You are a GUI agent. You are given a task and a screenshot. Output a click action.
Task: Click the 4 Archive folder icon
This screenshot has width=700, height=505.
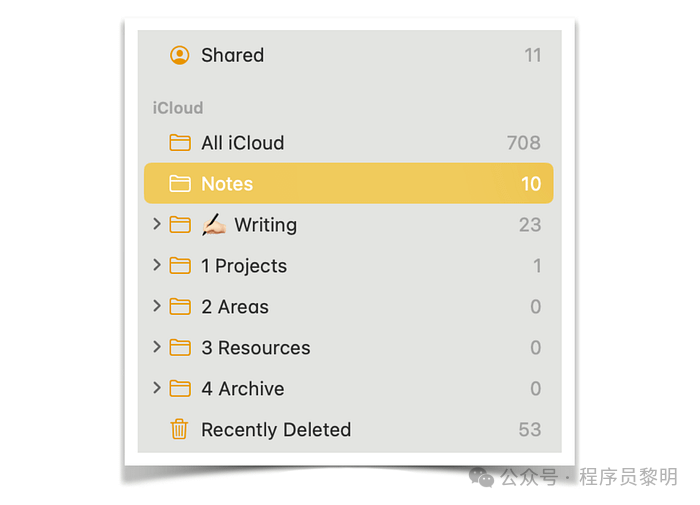coord(180,389)
